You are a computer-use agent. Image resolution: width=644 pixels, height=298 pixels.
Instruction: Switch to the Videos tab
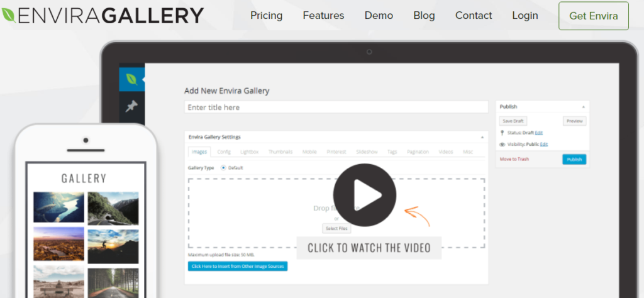click(446, 152)
